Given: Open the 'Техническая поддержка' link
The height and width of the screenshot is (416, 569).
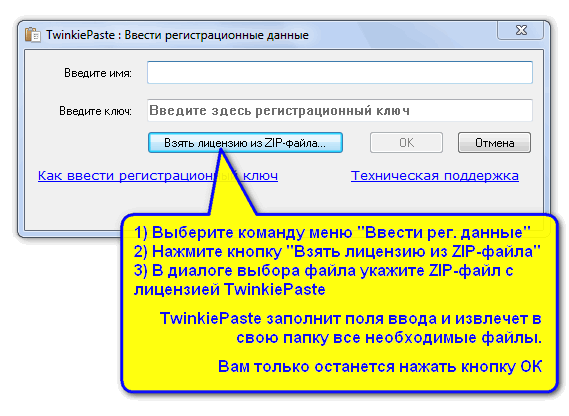Looking at the screenshot, I should point(435,176).
